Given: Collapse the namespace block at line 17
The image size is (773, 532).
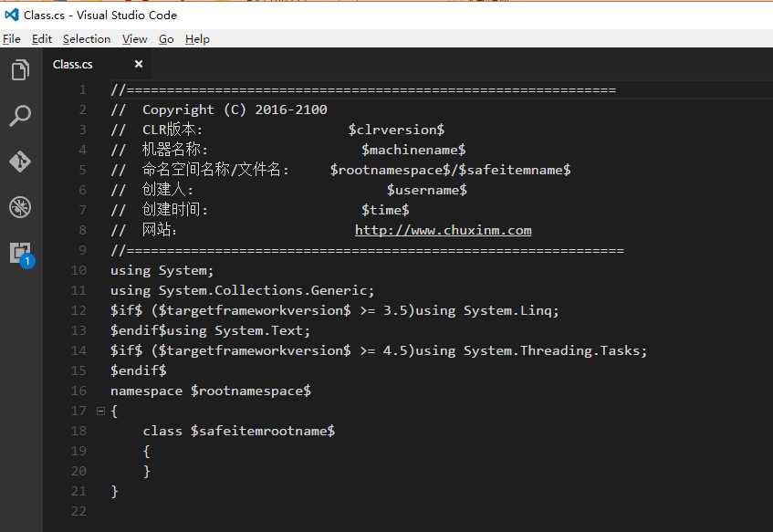Looking at the screenshot, I should (100, 411).
